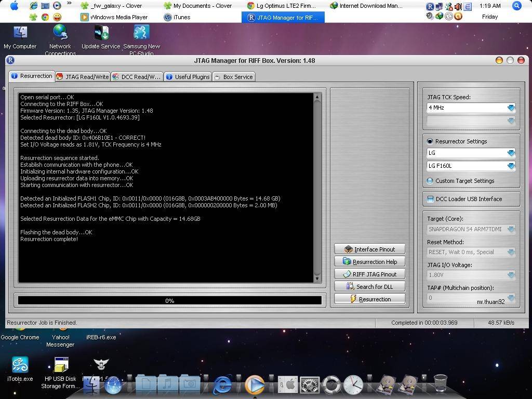532x399 pixels.
Task: Click the Interface Pinout button
Action: click(369, 249)
